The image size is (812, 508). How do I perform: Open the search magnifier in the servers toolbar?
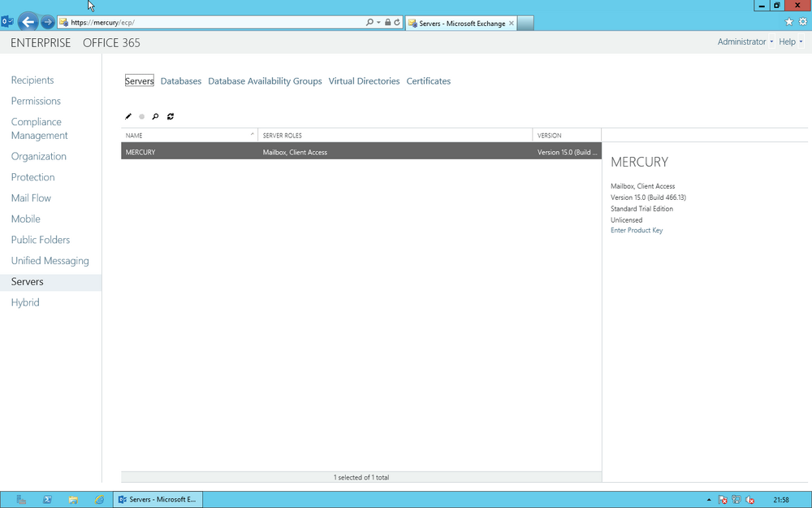(x=155, y=116)
